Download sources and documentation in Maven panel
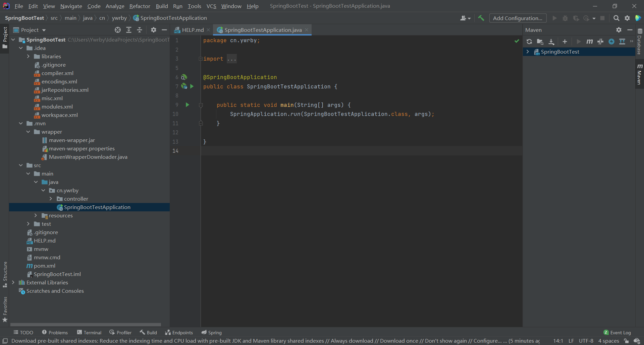The image size is (644, 345). click(x=551, y=42)
